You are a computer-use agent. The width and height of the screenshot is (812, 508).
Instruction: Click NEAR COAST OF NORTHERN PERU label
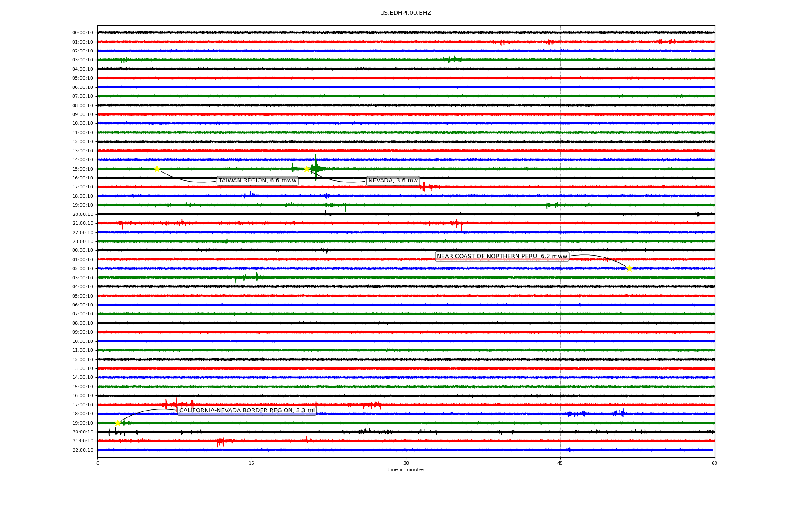point(502,257)
